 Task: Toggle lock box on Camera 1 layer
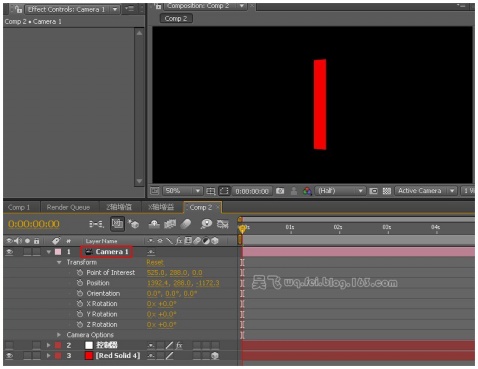click(36, 252)
